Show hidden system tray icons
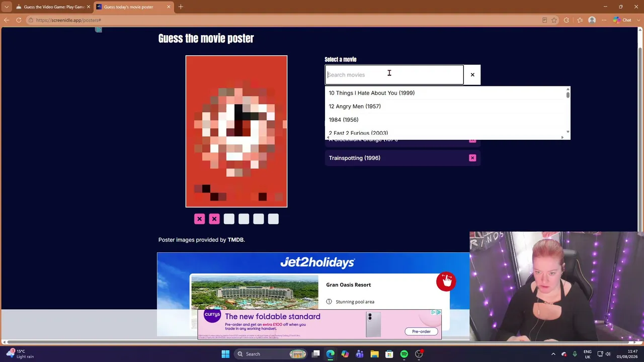Image resolution: width=644 pixels, height=362 pixels. (x=553, y=354)
